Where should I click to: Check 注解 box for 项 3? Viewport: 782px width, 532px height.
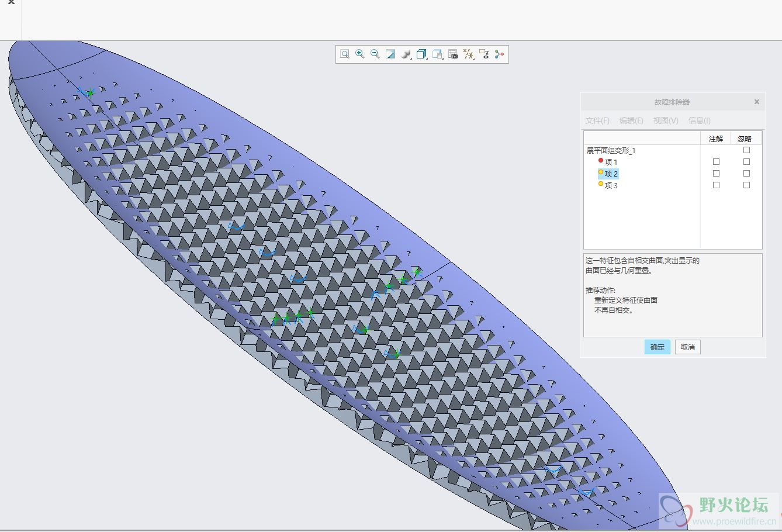coord(716,185)
